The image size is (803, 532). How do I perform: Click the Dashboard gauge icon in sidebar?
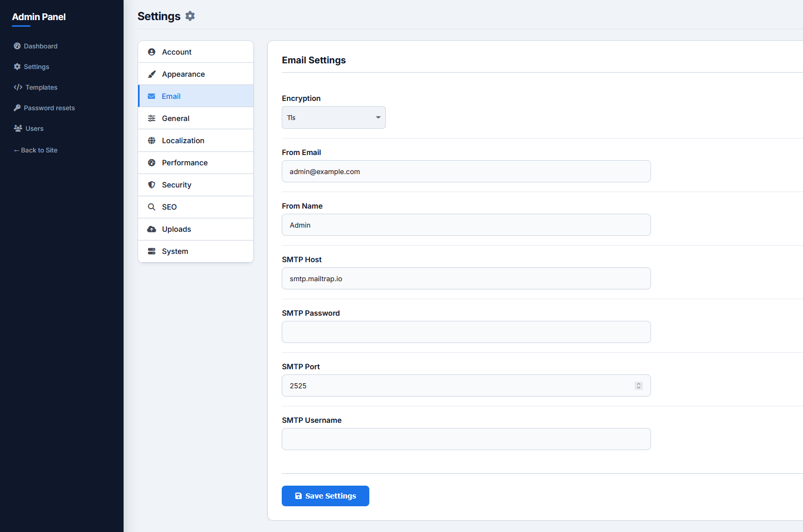point(17,46)
